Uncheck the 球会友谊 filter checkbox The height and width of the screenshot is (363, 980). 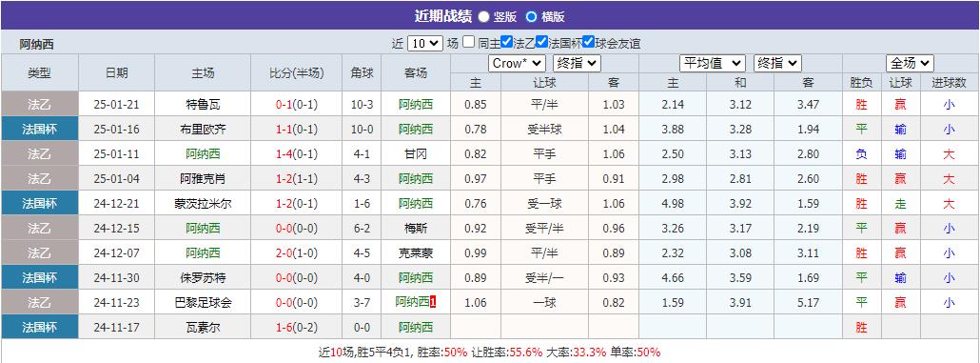tap(589, 43)
